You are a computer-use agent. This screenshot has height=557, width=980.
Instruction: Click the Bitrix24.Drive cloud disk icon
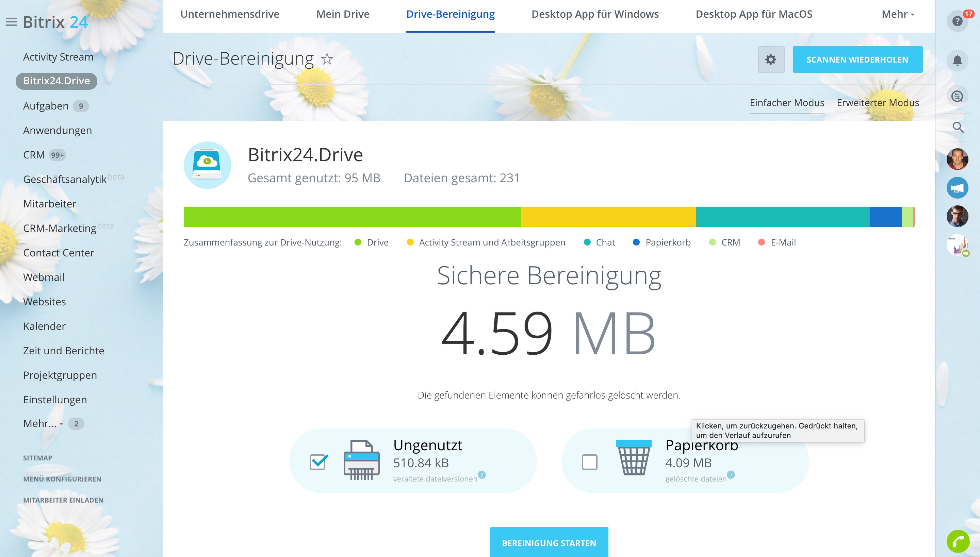pyautogui.click(x=207, y=165)
